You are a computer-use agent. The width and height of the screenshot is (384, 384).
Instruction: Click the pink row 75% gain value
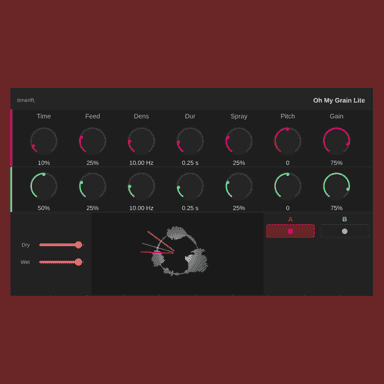pos(336,163)
